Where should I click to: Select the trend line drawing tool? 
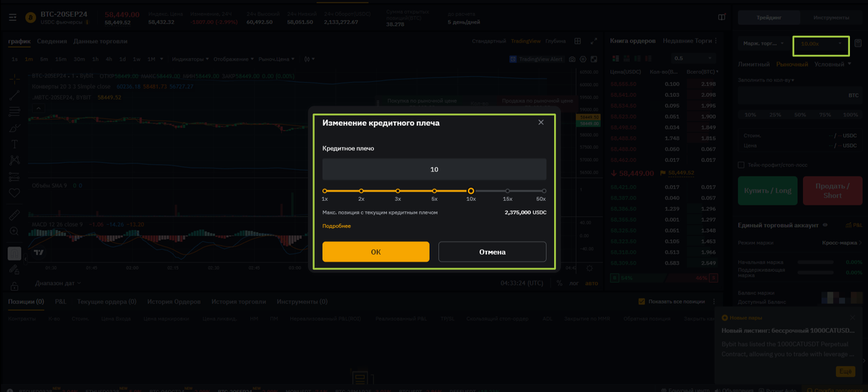pyautogui.click(x=14, y=95)
